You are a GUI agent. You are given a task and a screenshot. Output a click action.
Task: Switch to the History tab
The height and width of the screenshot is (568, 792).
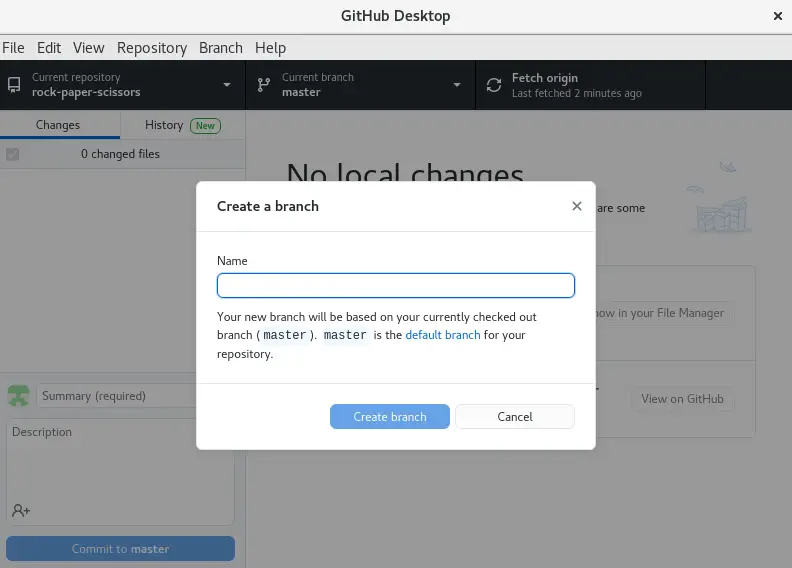click(x=183, y=125)
